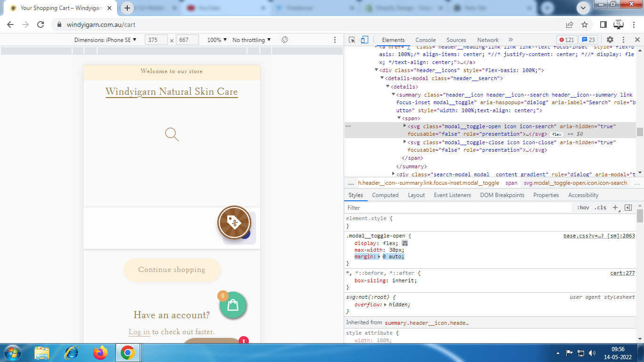Activate the inspect element picker tool

tap(352, 40)
